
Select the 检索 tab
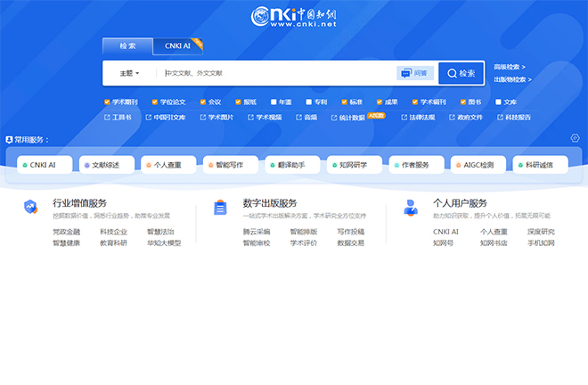[x=127, y=46]
